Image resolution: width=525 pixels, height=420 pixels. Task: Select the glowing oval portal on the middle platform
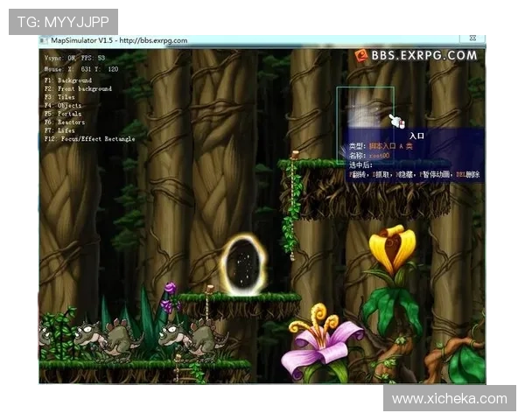243,266
